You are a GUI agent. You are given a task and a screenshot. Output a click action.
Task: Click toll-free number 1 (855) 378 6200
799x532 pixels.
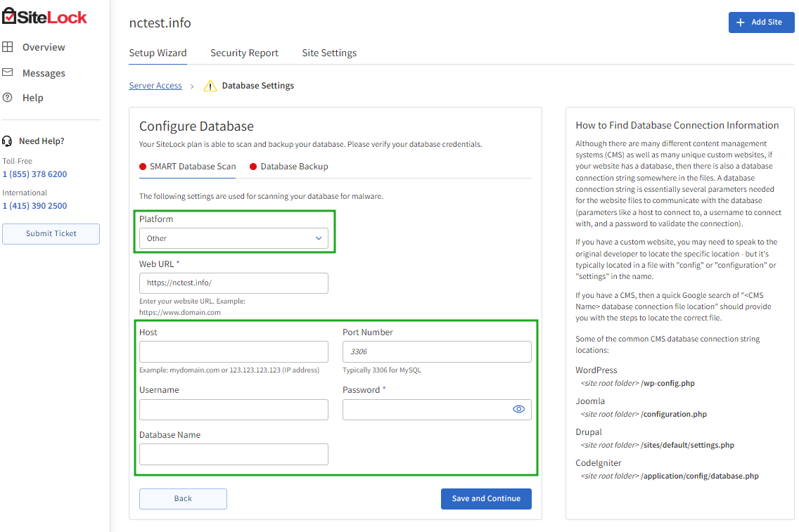[34, 174]
